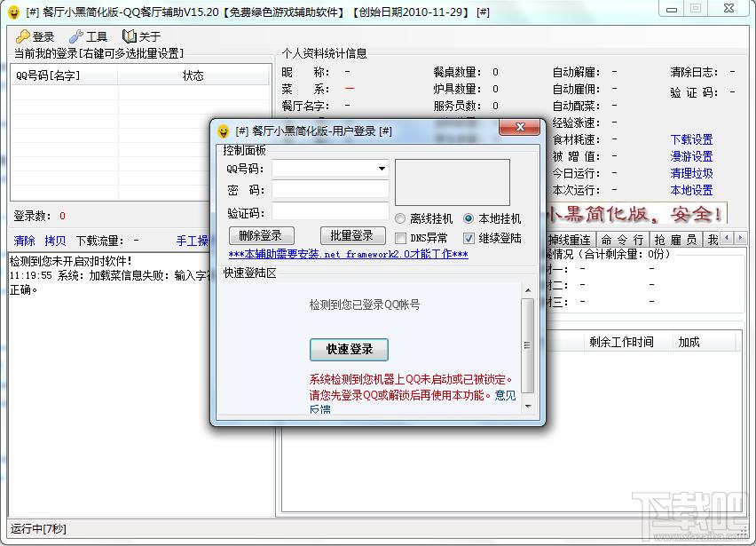This screenshot has width=756, height=546.
Task: Switch to the 掉线重连 tab
Action: [x=570, y=239]
